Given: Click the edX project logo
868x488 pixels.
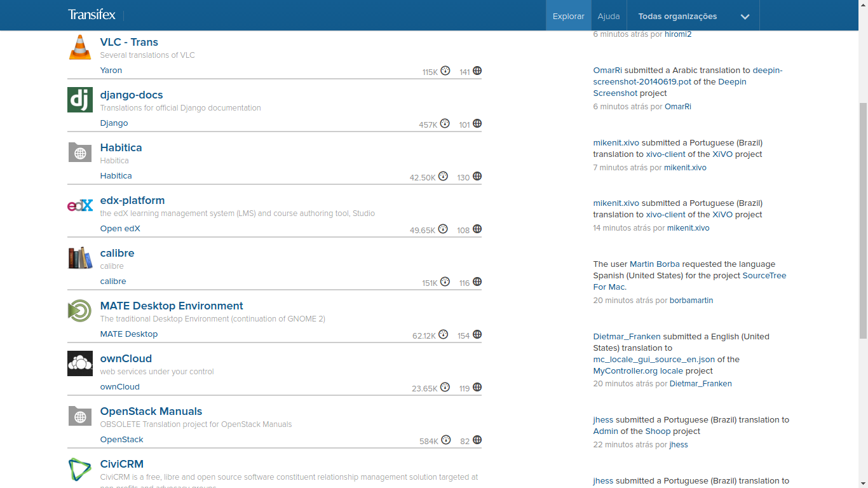Looking at the screenshot, I should pyautogui.click(x=80, y=205).
